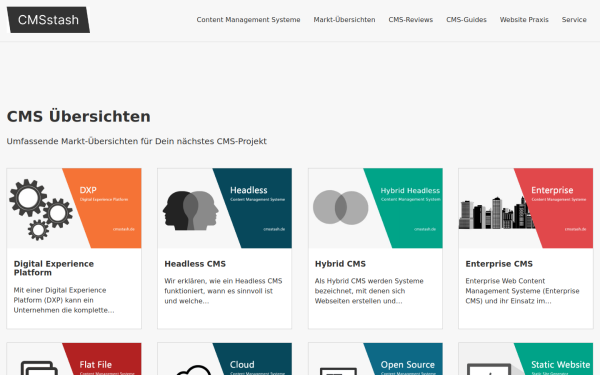Image resolution: width=600 pixels, height=375 pixels.
Task: Click the CMSstash logo
Action: (48, 20)
